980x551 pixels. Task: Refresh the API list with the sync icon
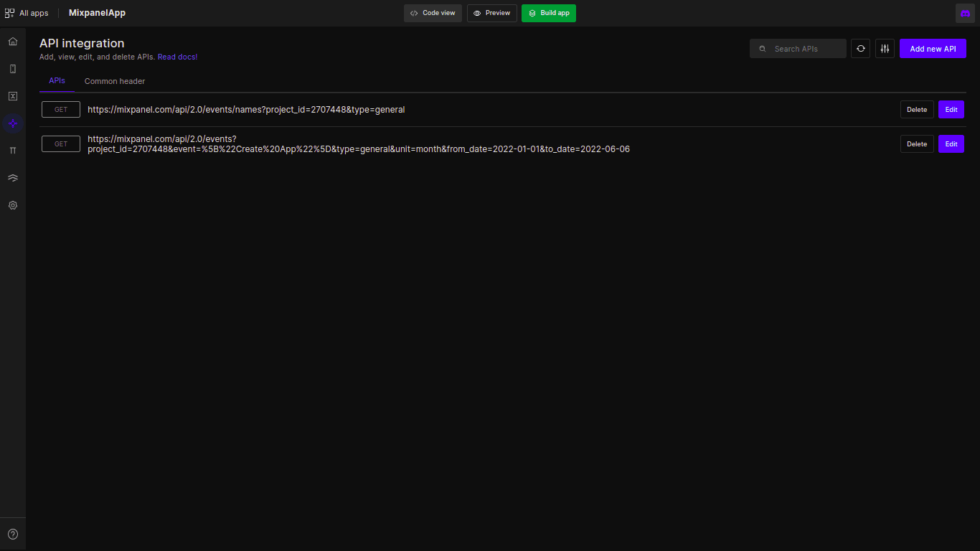click(860, 48)
